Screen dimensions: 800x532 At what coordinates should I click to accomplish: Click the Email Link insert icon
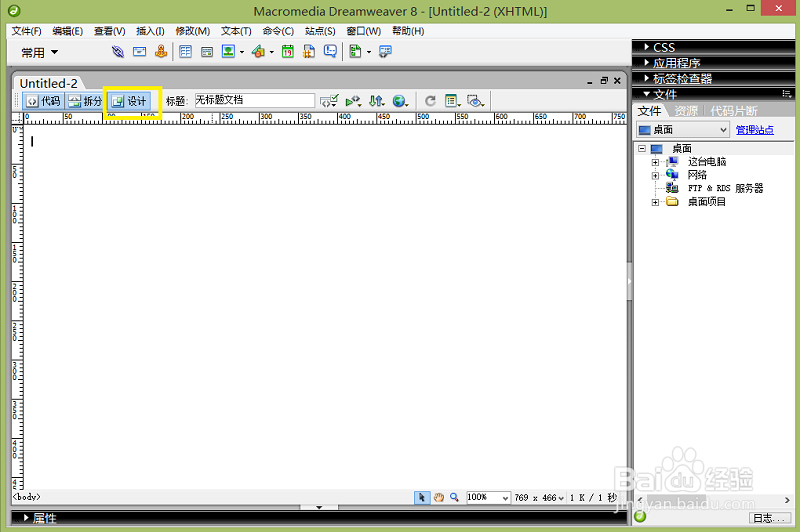[139, 52]
